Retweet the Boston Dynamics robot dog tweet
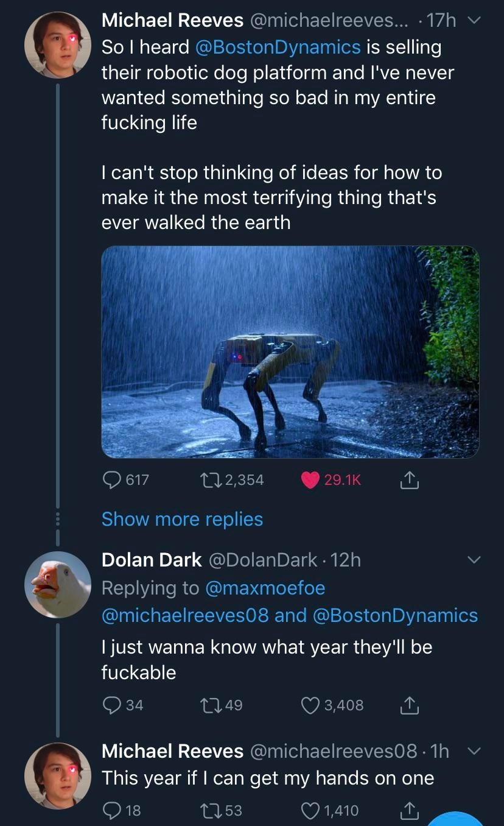This screenshot has width=504, height=826. (x=210, y=480)
